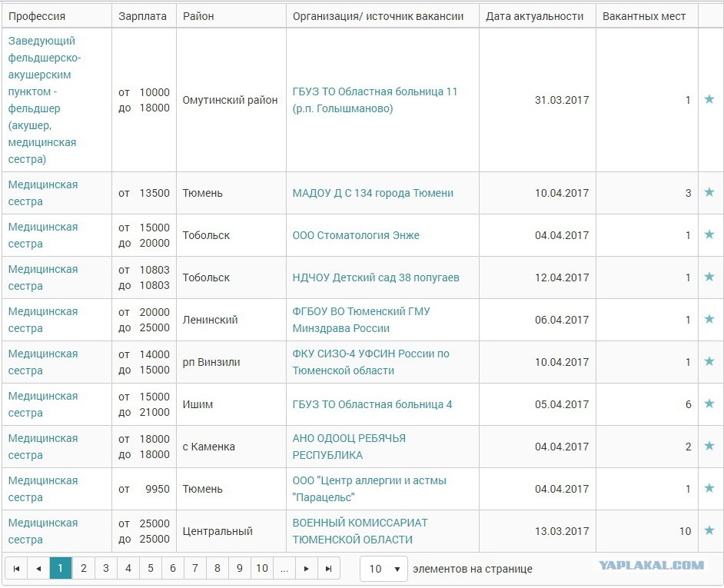Click star icon for Детский сад 38 попугаев
This screenshot has height=588, width=724.
pyautogui.click(x=709, y=276)
